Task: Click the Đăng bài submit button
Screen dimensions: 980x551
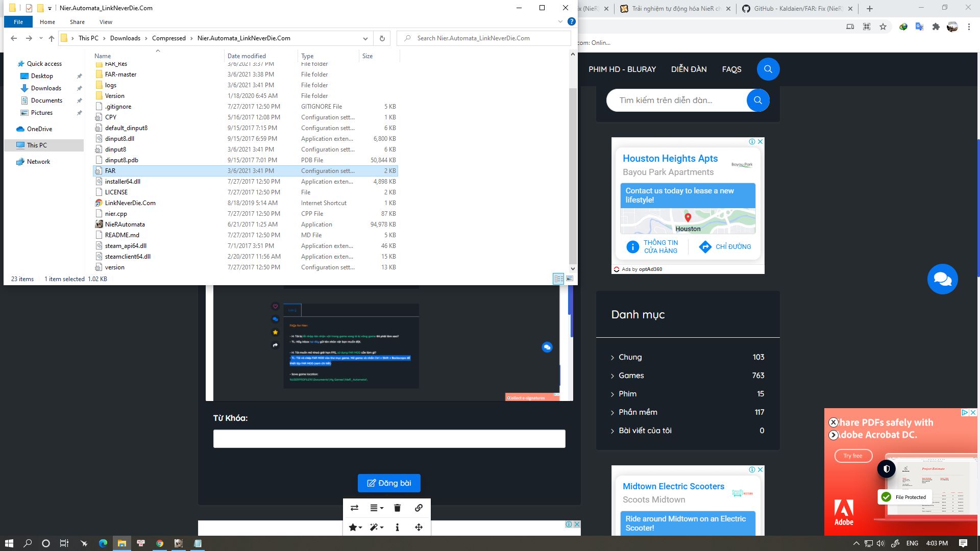Action: click(389, 482)
